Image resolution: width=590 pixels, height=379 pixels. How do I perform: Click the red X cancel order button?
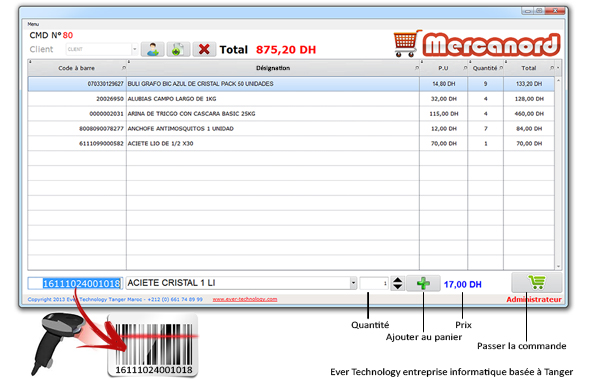click(204, 49)
